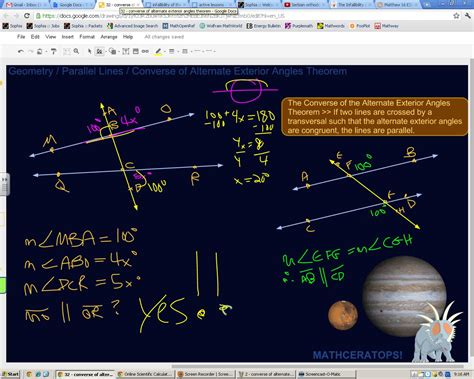This screenshot has height=379, width=474.
Task: Open the Help menu
Action: (128, 37)
